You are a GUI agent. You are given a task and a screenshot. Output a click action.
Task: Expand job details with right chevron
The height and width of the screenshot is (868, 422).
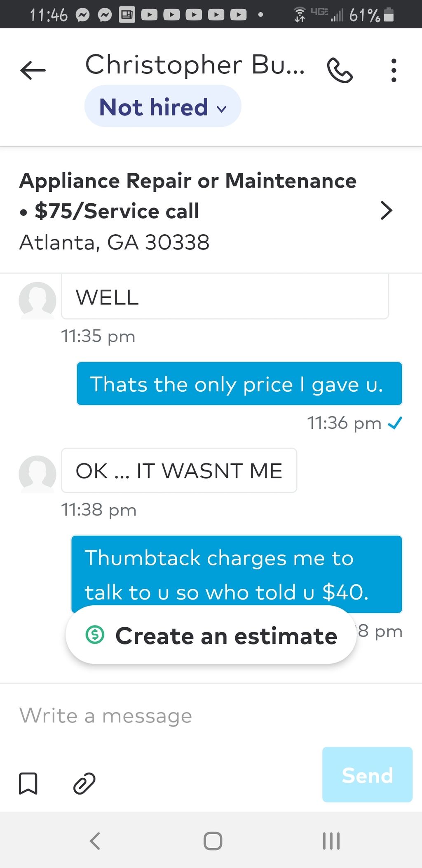(386, 211)
